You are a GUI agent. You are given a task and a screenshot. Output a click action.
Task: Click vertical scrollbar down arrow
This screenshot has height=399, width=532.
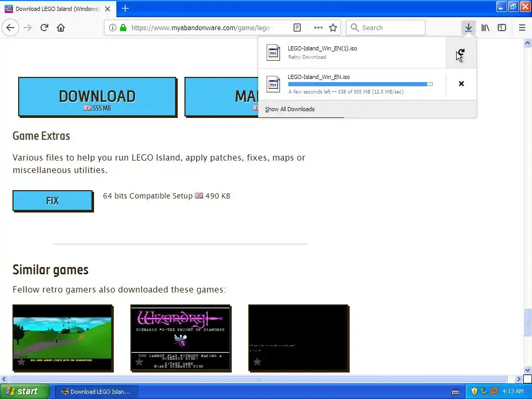coord(527,370)
